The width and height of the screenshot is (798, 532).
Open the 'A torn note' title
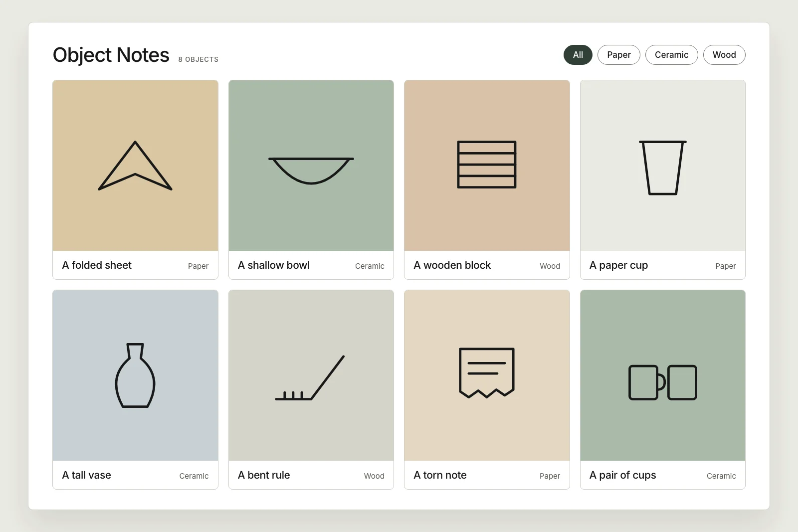pos(440,475)
